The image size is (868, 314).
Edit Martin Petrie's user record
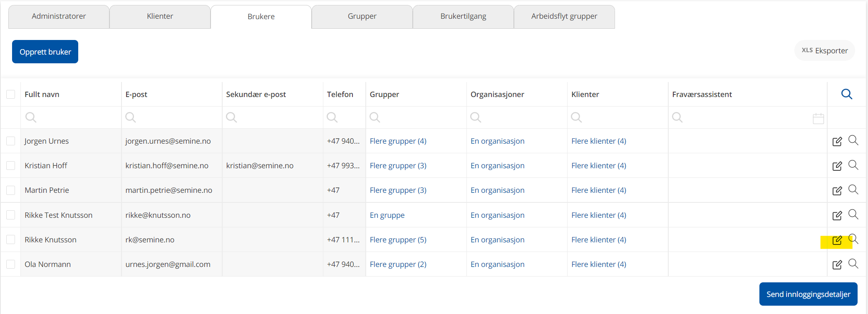coord(837,191)
